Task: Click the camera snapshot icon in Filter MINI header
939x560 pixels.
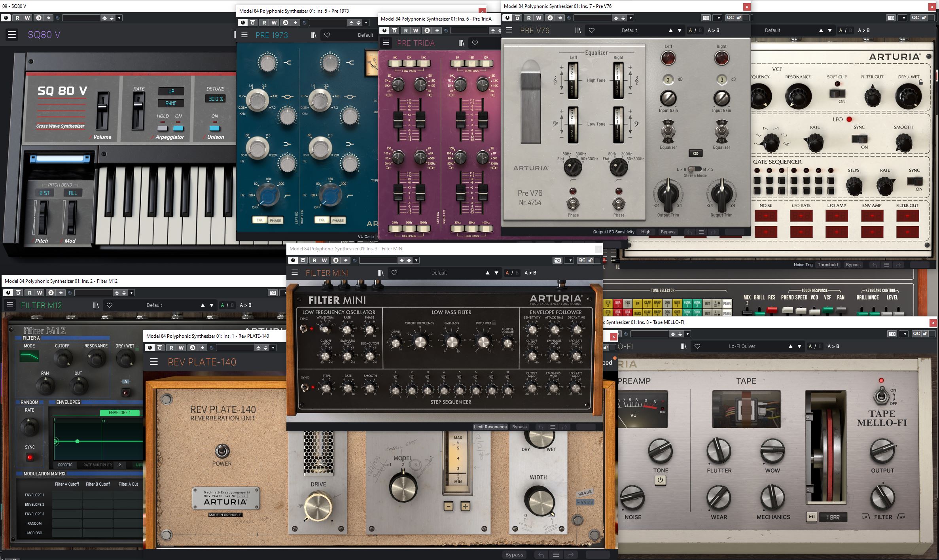Action: point(557,260)
